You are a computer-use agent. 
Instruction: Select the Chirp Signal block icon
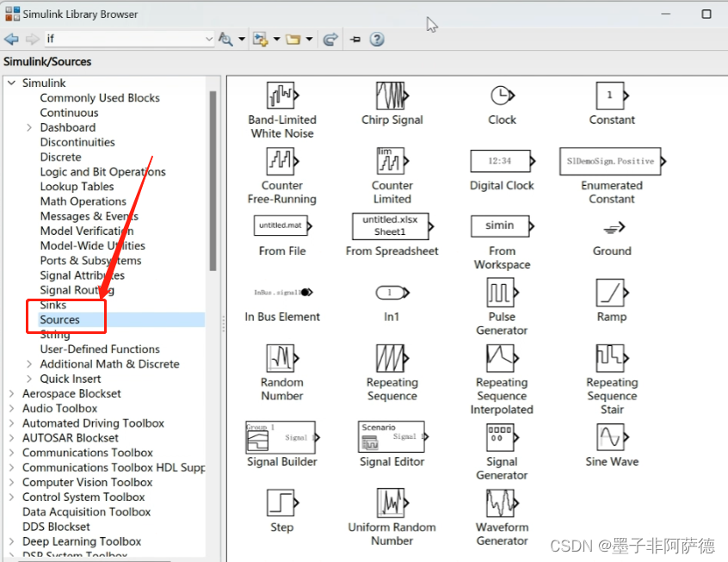click(392, 96)
